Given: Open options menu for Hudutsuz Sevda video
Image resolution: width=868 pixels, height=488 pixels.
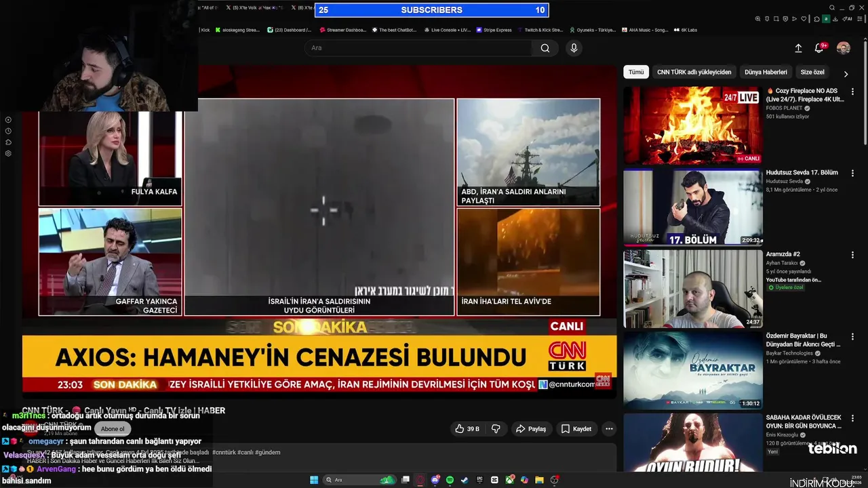Looking at the screenshot, I should click(x=852, y=174).
